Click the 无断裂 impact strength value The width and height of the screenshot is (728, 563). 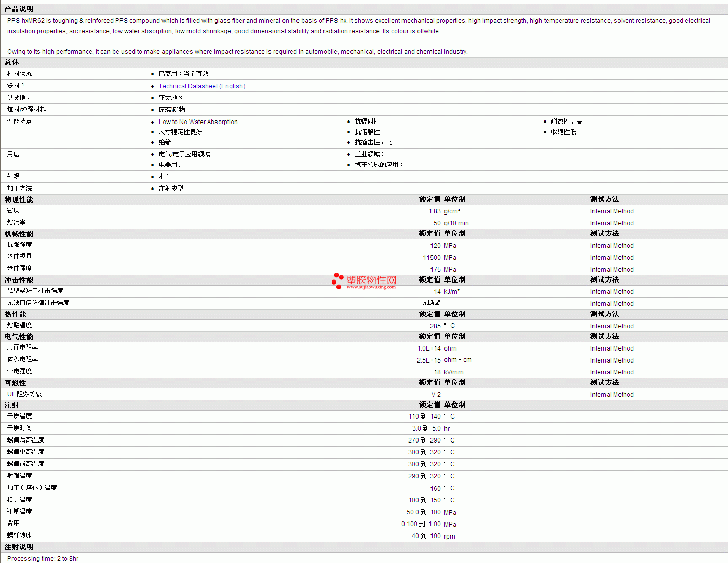[x=431, y=303]
